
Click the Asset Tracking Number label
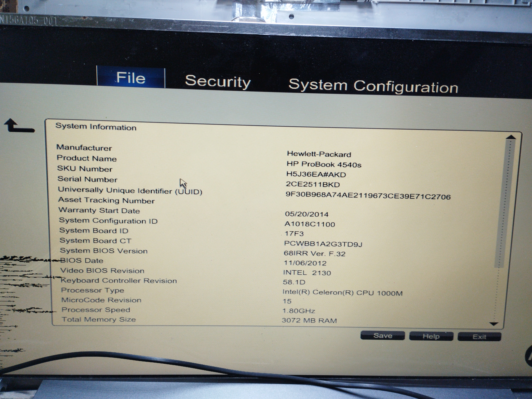click(107, 200)
